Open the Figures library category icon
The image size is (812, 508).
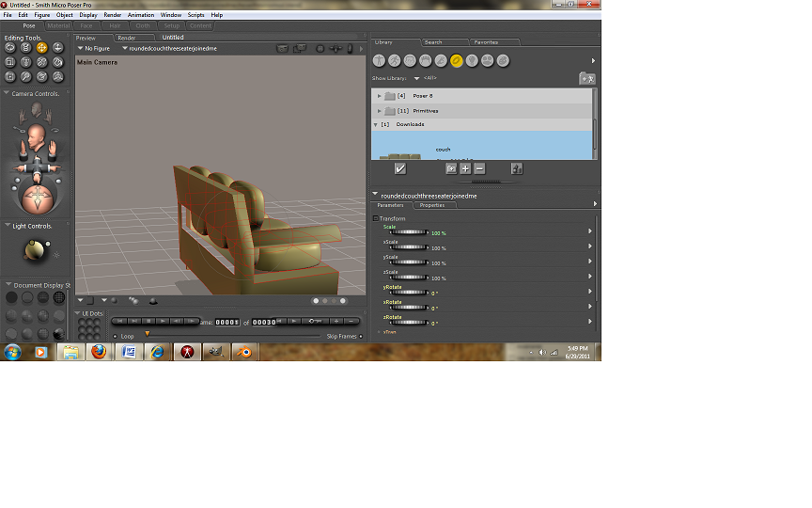[380, 60]
